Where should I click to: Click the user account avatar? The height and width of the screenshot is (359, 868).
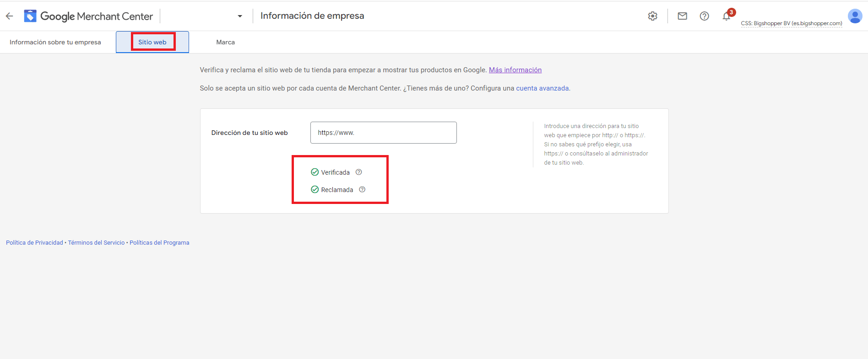[855, 16]
